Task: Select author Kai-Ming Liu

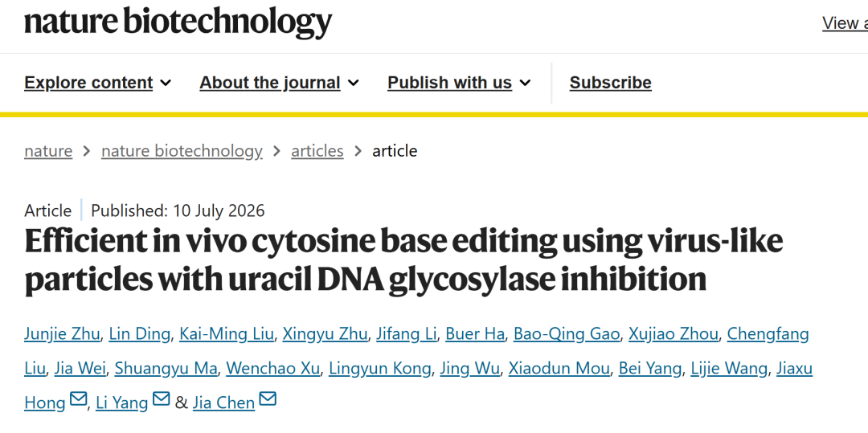Action: [227, 334]
